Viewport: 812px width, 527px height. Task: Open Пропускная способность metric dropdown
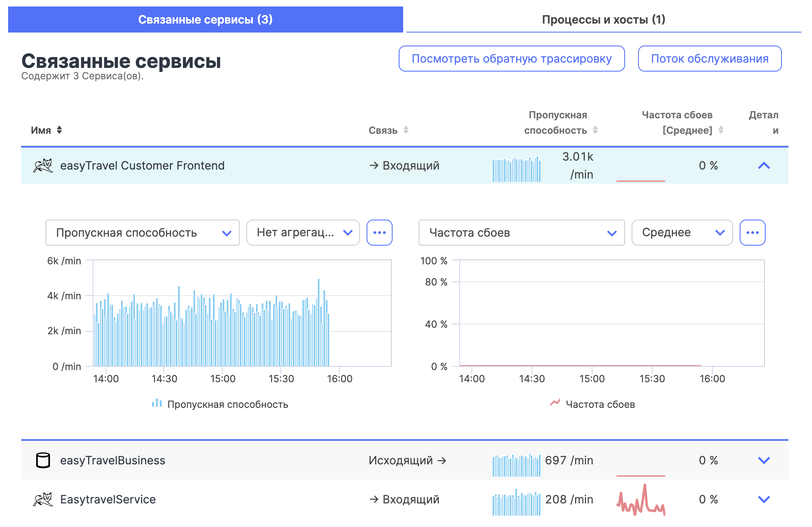click(x=142, y=233)
